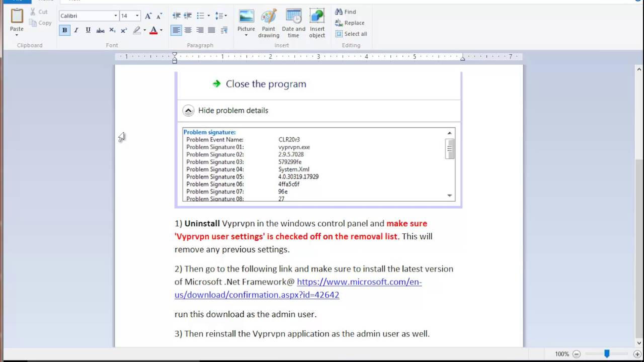Click the zoom in plus button
This screenshot has height=362, width=644.
[637, 354]
